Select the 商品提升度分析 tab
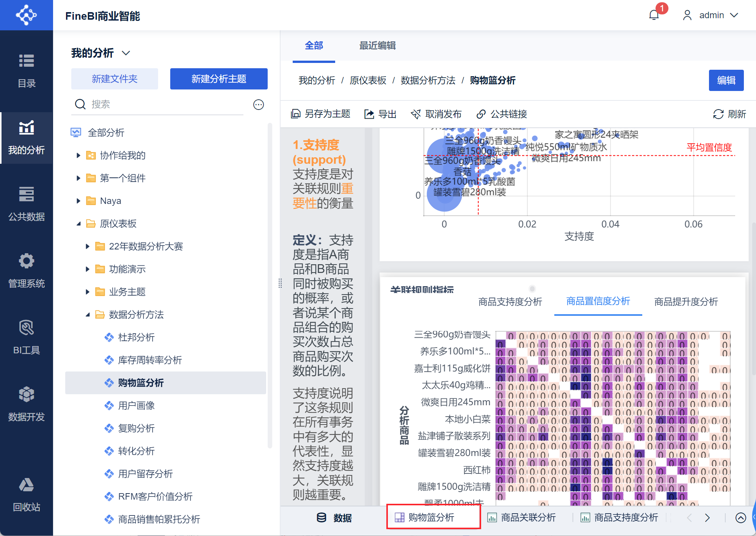This screenshot has height=536, width=756. [686, 302]
